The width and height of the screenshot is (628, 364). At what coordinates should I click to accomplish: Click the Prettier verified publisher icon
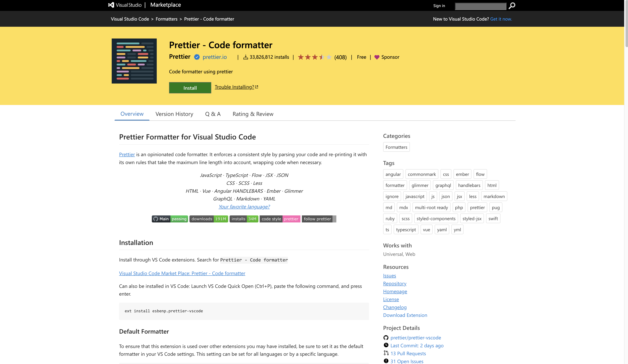coord(197,57)
